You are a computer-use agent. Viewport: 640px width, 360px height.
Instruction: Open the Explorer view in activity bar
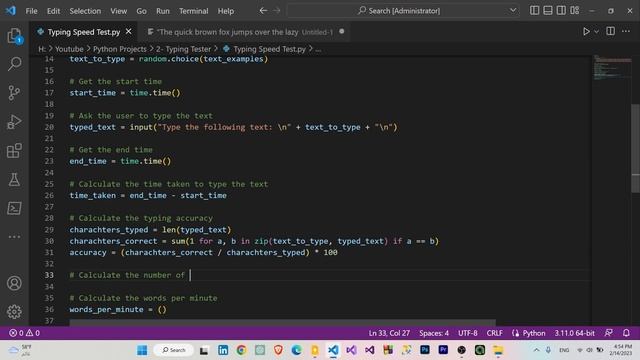(15, 36)
